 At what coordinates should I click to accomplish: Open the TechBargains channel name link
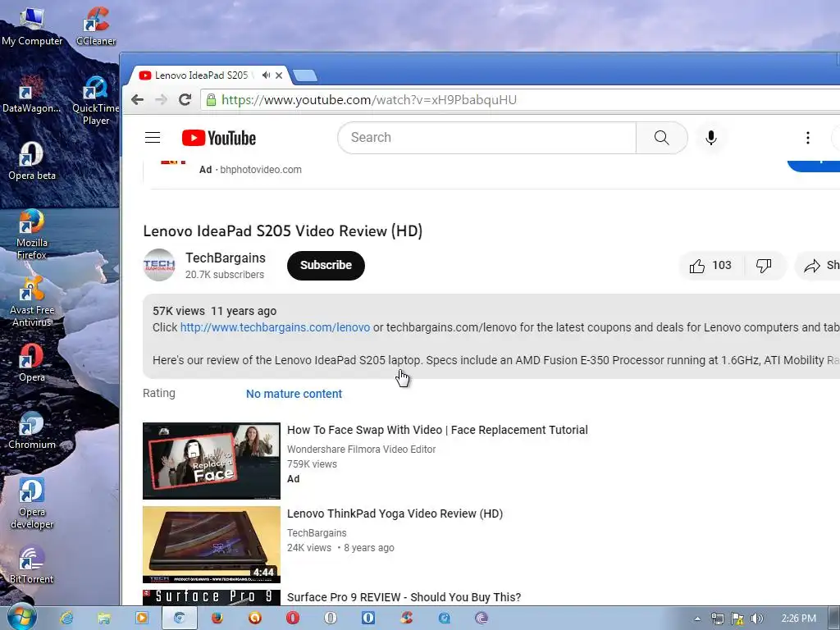pyautogui.click(x=226, y=258)
